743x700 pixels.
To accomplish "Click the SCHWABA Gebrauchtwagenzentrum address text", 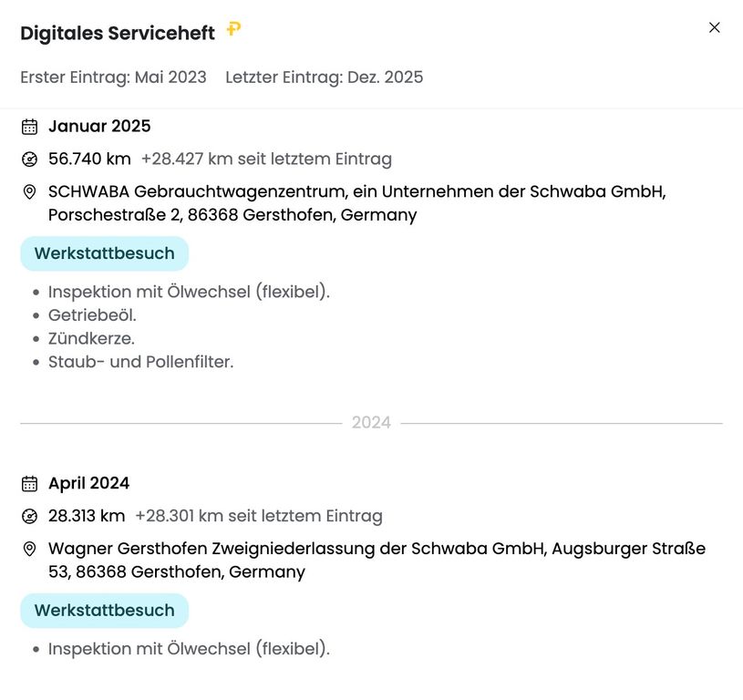I will tap(356, 203).
